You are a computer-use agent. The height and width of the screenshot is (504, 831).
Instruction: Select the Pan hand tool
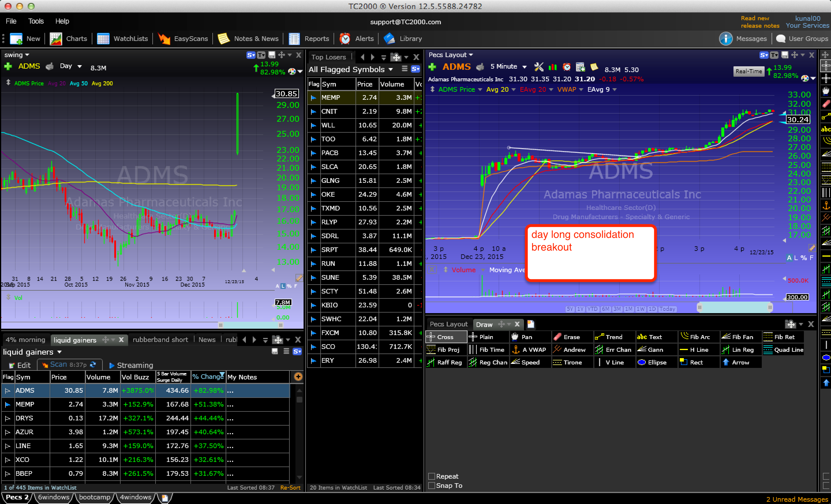click(529, 336)
